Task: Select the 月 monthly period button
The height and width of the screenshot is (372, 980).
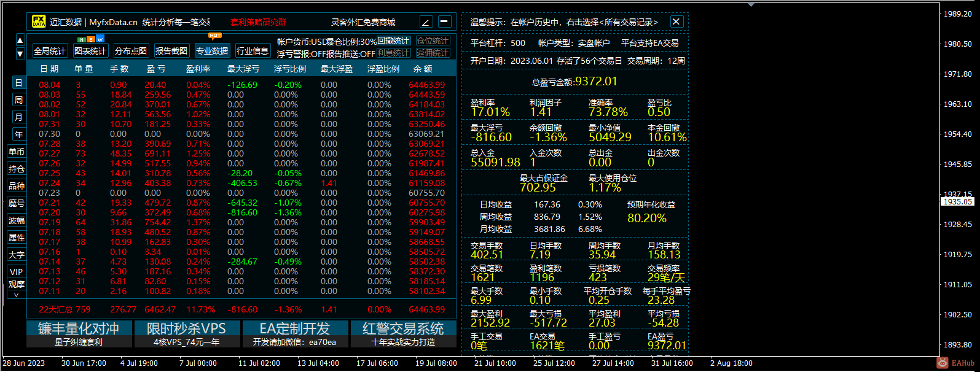Action: tap(18, 117)
